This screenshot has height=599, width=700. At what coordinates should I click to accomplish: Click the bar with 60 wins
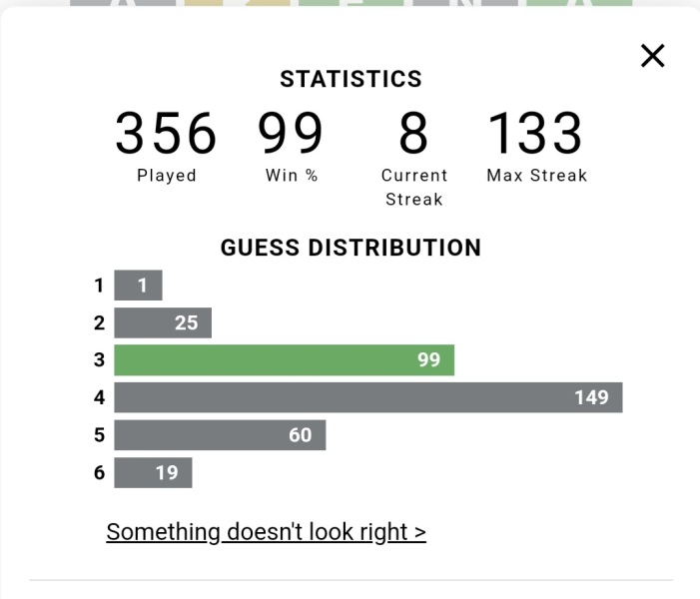click(x=220, y=435)
